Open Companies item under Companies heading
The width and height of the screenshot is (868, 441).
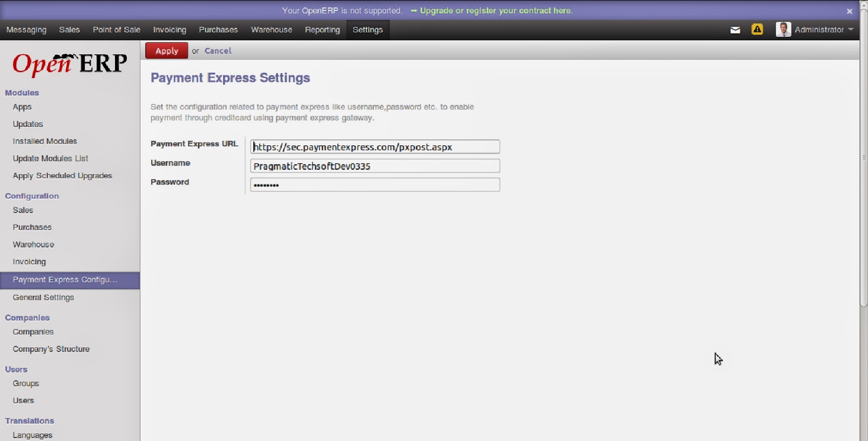(33, 331)
